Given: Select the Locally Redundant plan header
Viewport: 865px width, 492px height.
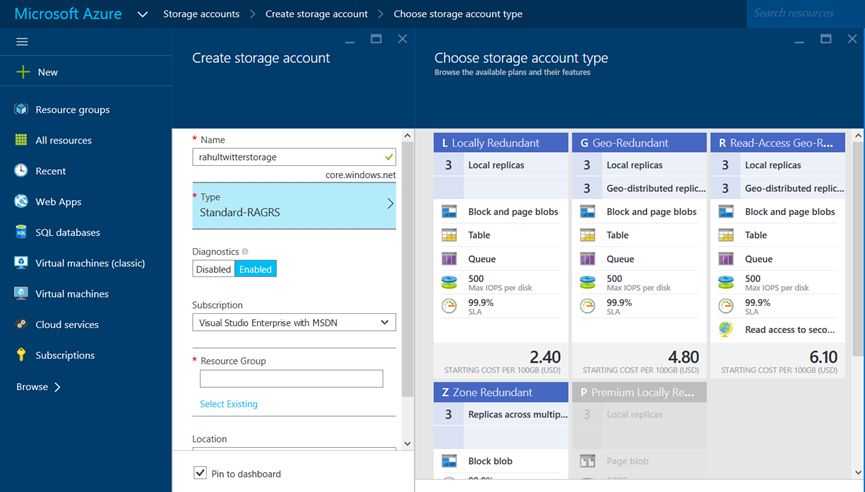Looking at the screenshot, I should pyautogui.click(x=501, y=143).
